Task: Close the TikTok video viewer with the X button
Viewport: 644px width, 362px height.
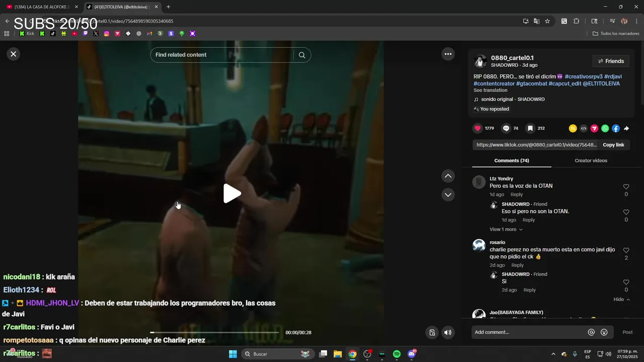Action: [14, 54]
